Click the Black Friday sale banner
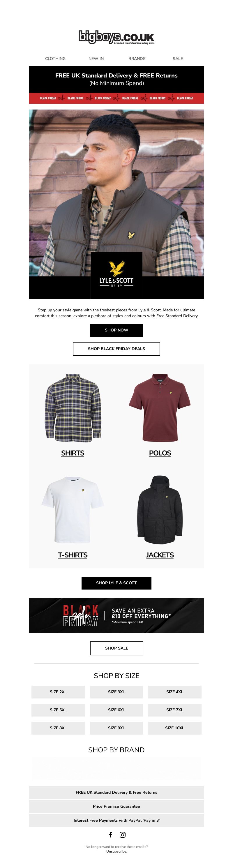The image size is (233, 868). [x=116, y=615]
